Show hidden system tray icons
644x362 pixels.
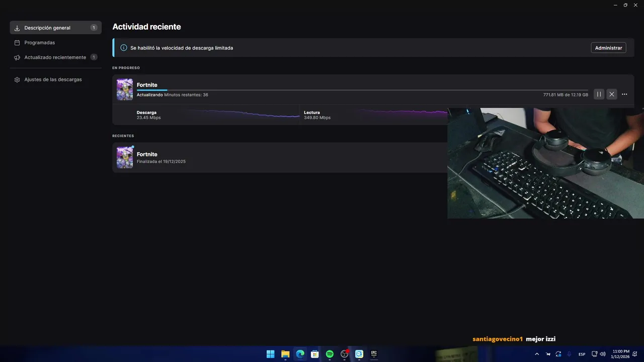point(537,354)
